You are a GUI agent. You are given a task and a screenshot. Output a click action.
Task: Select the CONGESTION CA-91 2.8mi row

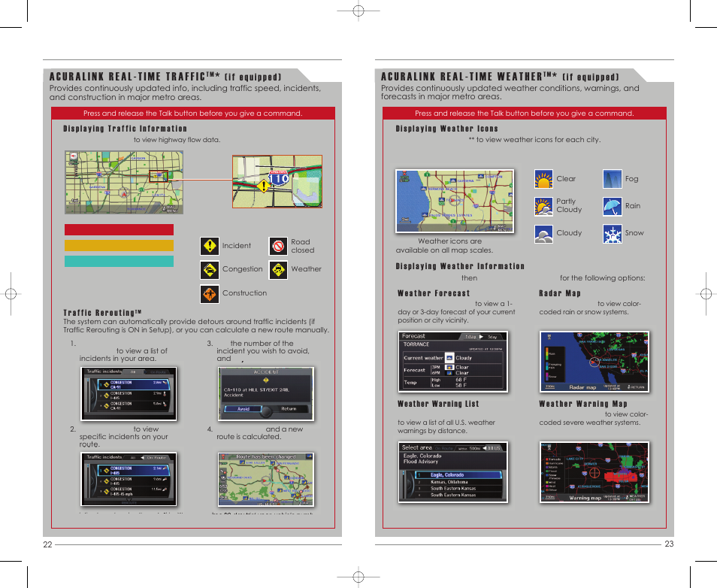134,384
